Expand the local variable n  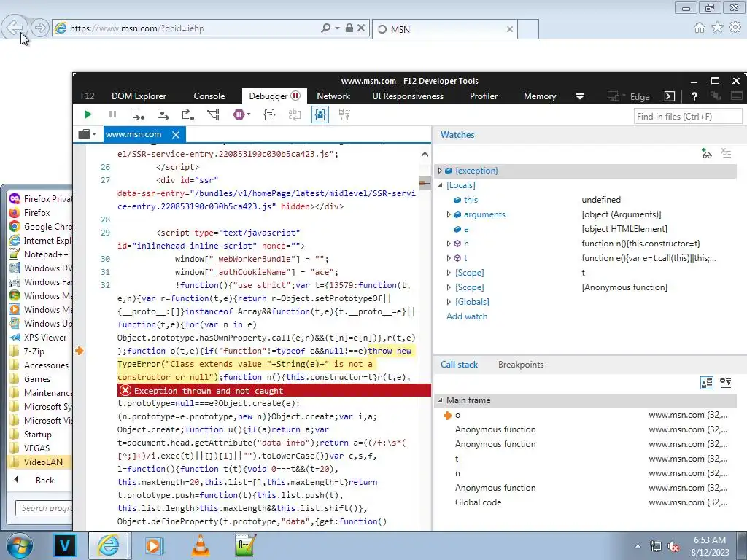pos(449,244)
